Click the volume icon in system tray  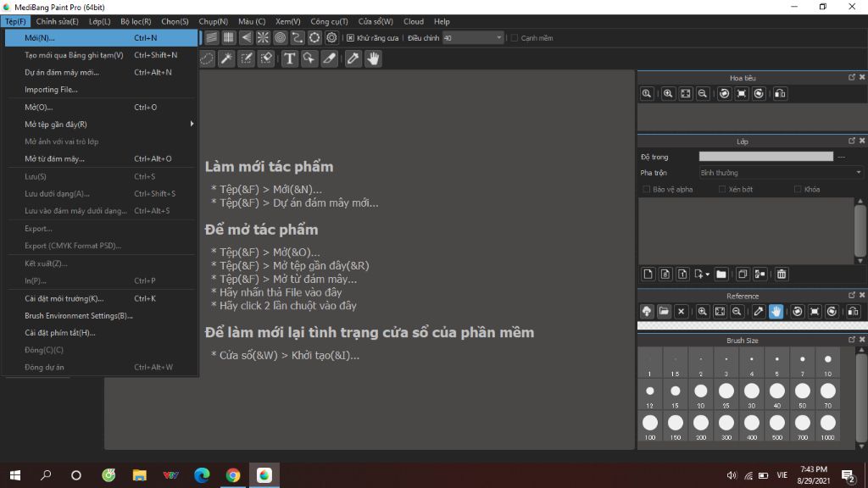click(x=732, y=475)
